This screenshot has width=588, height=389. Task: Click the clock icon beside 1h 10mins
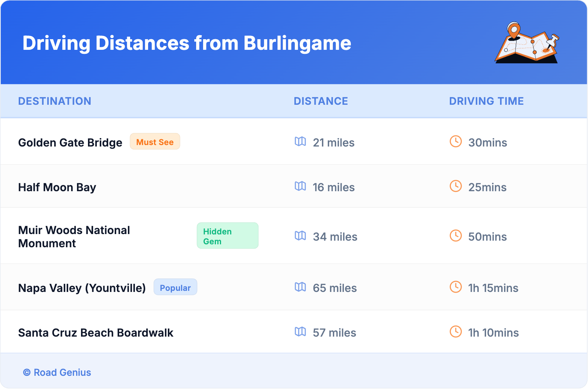pyautogui.click(x=456, y=331)
